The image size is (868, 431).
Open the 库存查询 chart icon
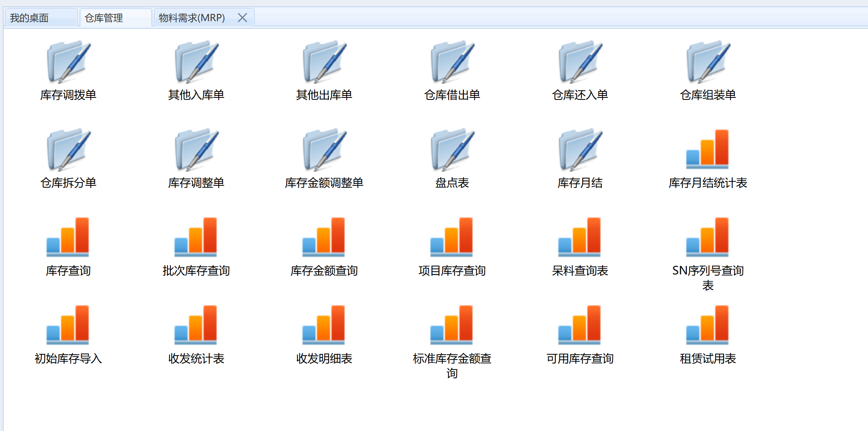[68, 237]
